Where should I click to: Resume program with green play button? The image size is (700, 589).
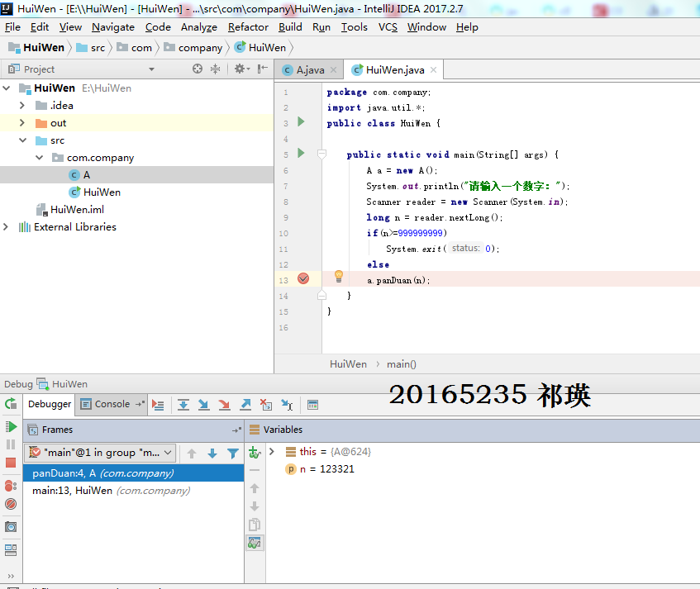tap(12, 426)
